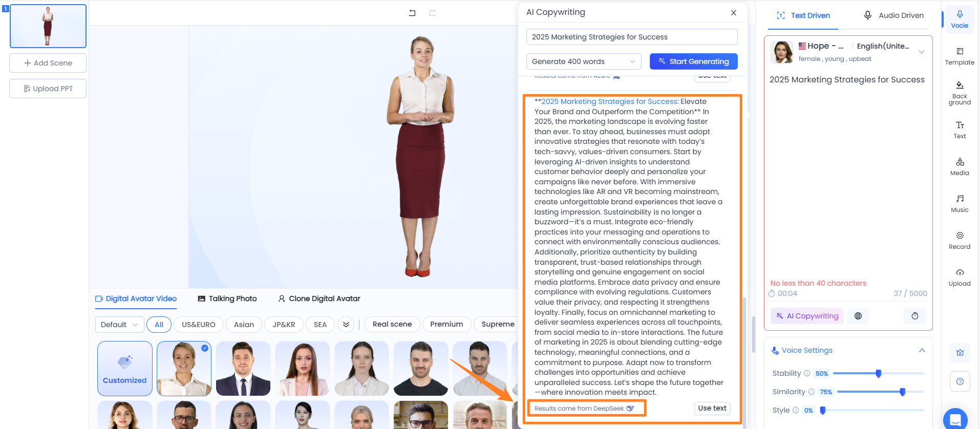
Task: Open the Generate 400 words dropdown
Action: (583, 61)
